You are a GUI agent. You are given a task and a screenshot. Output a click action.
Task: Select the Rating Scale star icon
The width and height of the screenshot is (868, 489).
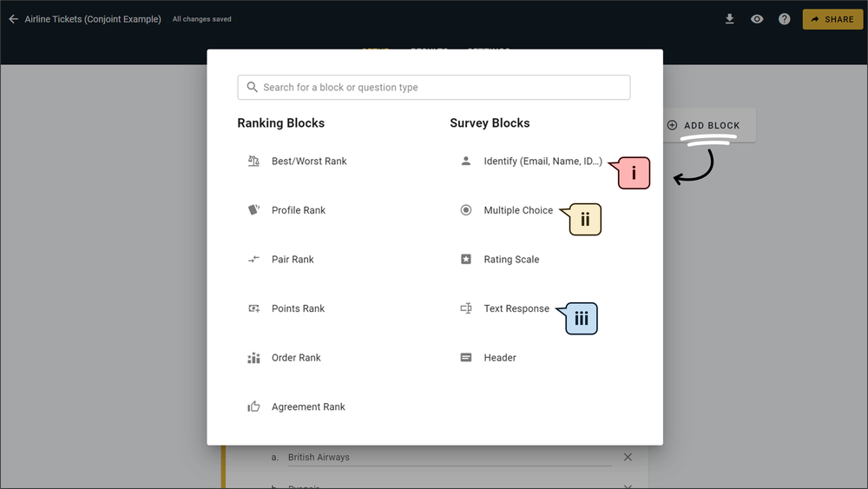click(466, 259)
